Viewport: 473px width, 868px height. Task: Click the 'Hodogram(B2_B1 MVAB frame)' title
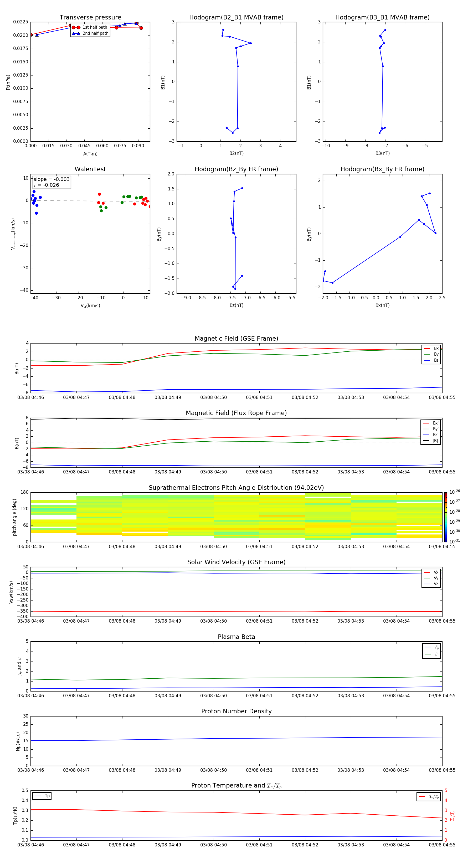[x=236, y=18]
